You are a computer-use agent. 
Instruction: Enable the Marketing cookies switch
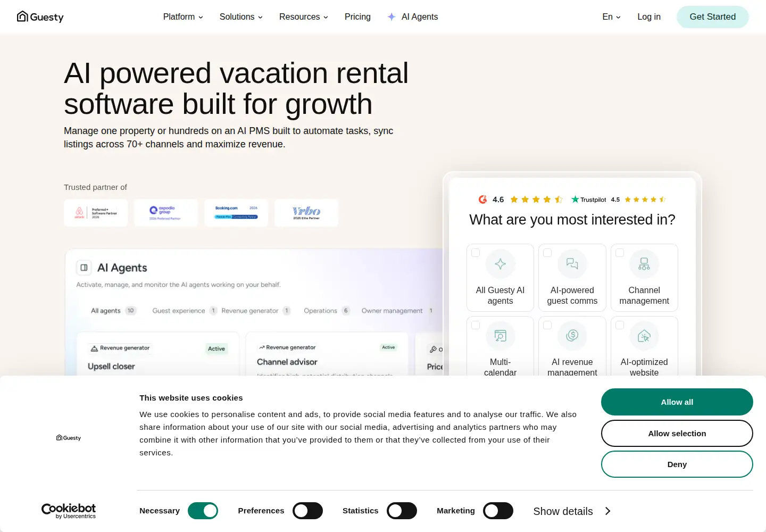[498, 511]
